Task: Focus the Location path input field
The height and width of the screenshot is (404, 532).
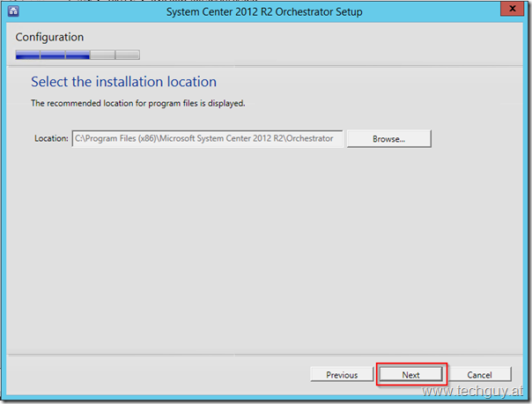Action: coord(207,138)
